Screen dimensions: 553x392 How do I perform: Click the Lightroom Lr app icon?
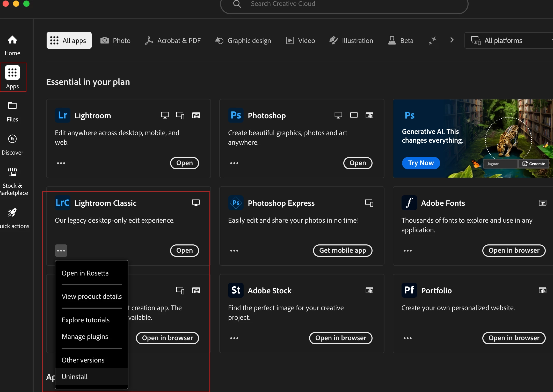[x=63, y=115]
